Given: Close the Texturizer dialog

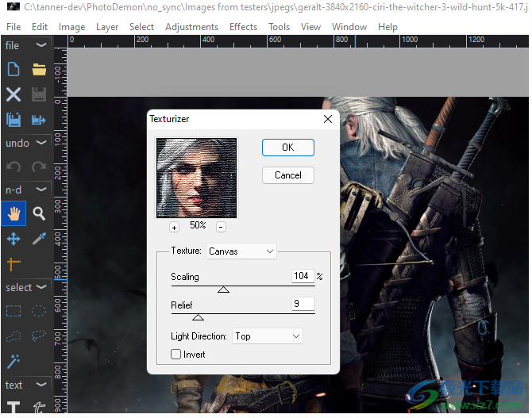Looking at the screenshot, I should (x=328, y=119).
